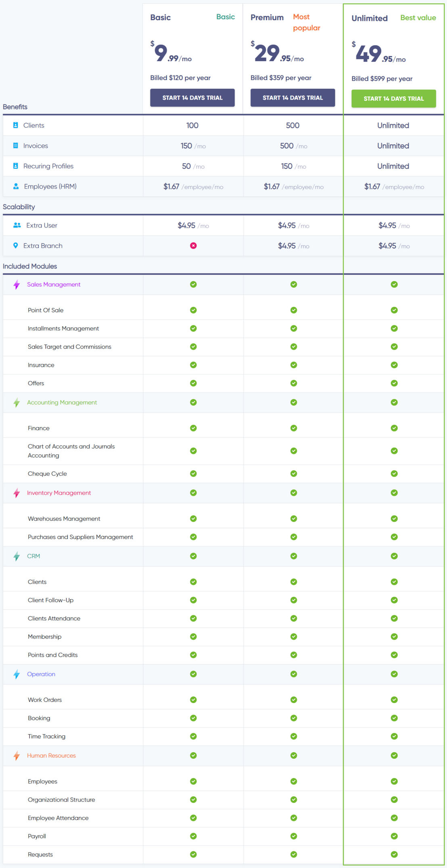Viewport: 447px width, 868px height.
Task: Click Premium Extra Branch $4.95 /mo price
Action: 294,246
